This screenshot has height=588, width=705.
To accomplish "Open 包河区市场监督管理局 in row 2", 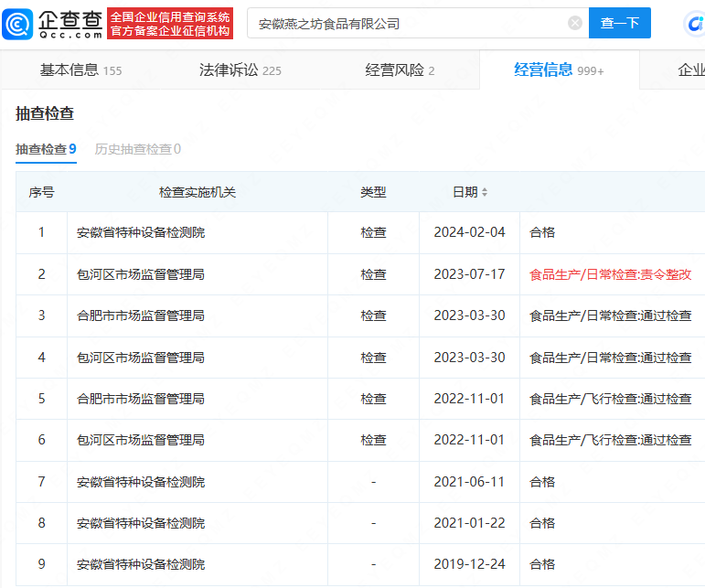I will (140, 274).
